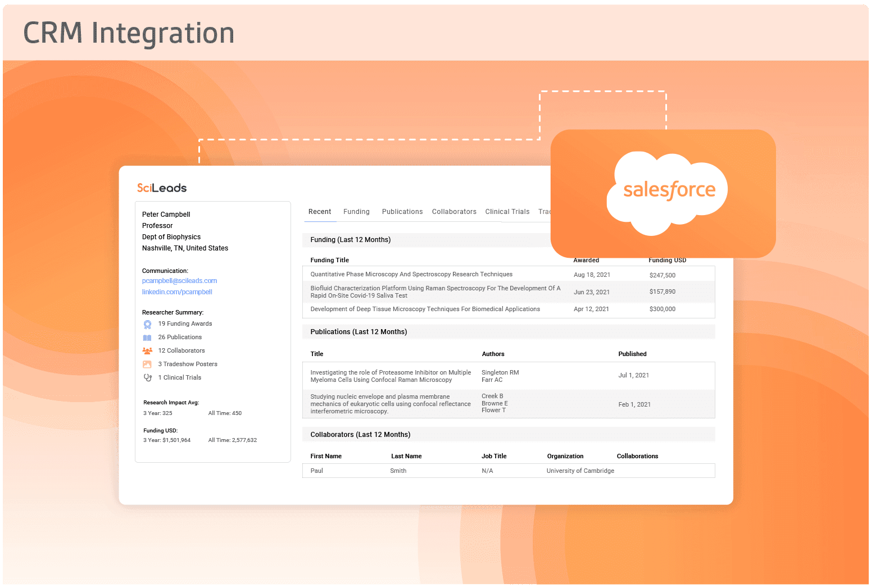The width and height of the screenshot is (871, 588).
Task: Click the Awarded column header
Action: pyautogui.click(x=586, y=260)
